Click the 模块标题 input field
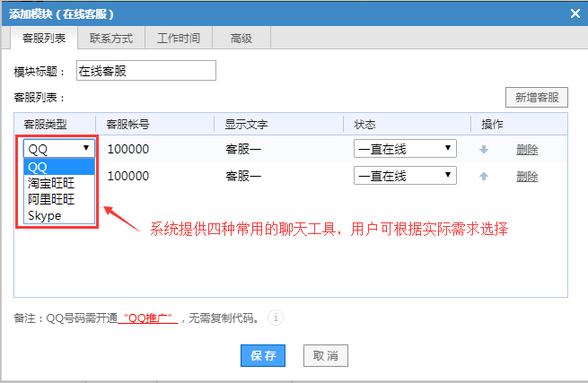 (x=145, y=71)
